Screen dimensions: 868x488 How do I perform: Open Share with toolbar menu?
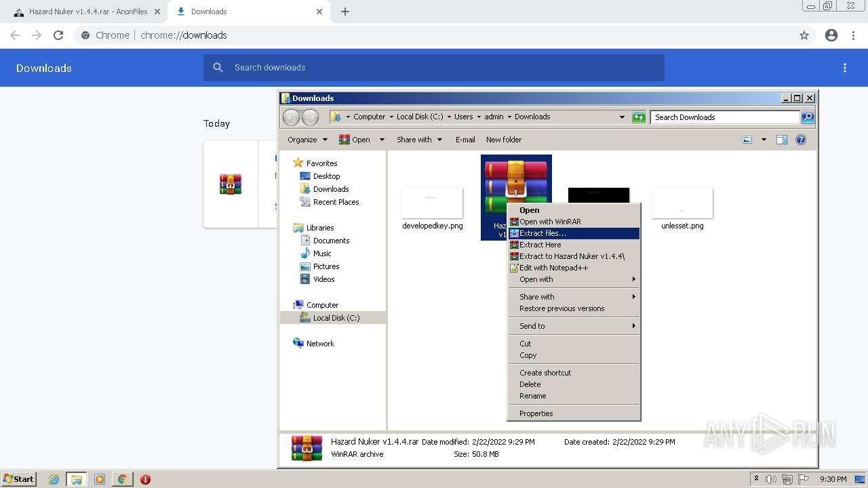(x=419, y=140)
